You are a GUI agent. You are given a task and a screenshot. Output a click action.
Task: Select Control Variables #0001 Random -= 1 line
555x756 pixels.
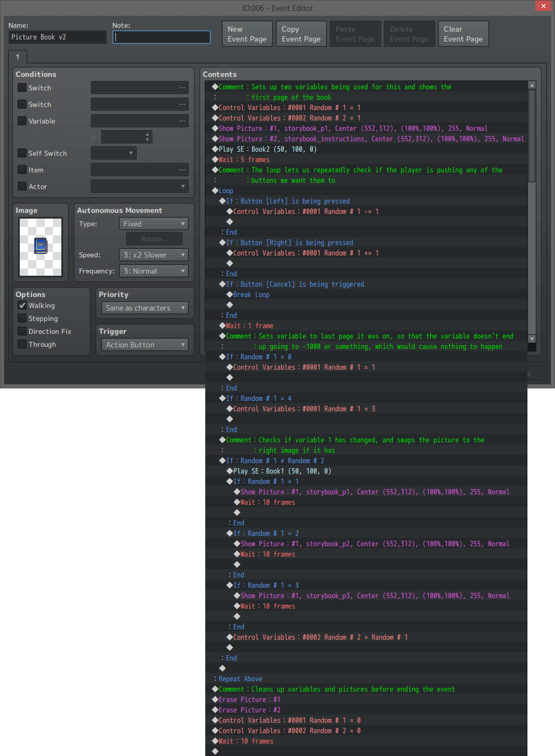click(366, 211)
